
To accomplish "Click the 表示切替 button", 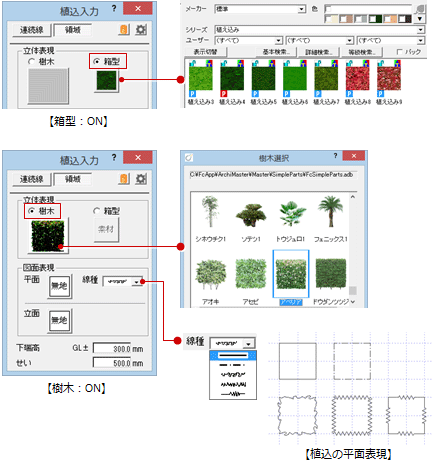I will pyautogui.click(x=206, y=52).
